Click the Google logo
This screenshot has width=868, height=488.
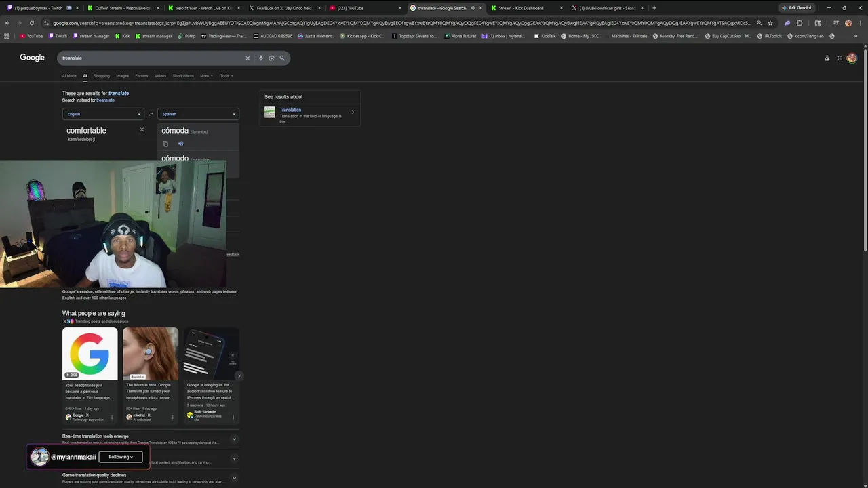point(32,58)
